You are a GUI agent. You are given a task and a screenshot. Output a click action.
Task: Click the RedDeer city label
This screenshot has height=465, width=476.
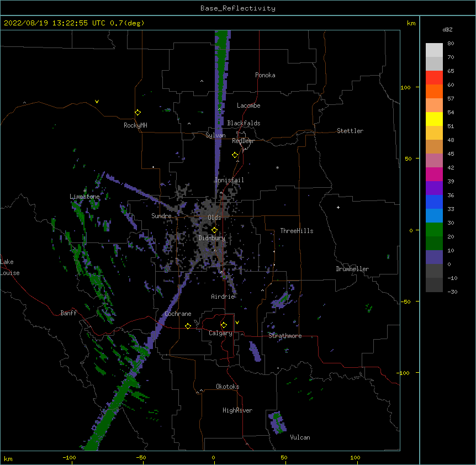tap(243, 141)
